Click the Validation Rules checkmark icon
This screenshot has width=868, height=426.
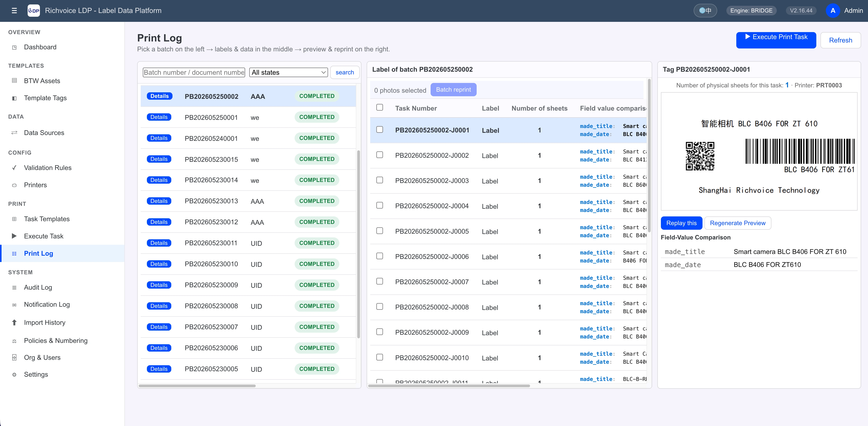[14, 168]
